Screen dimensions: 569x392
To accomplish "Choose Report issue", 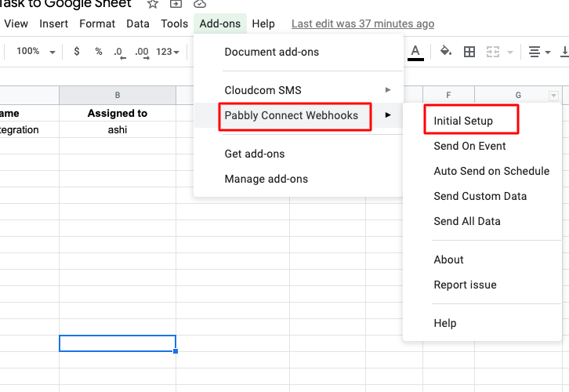I will coord(482,285).
